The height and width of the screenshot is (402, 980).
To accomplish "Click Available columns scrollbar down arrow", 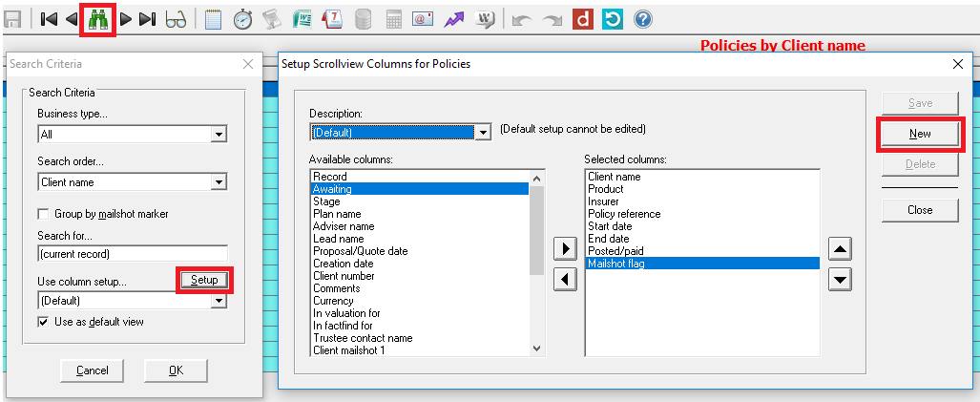I will (537, 349).
